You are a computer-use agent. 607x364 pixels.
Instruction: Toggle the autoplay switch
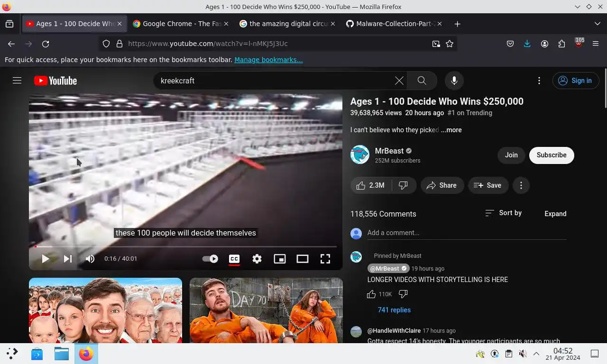[x=210, y=259]
